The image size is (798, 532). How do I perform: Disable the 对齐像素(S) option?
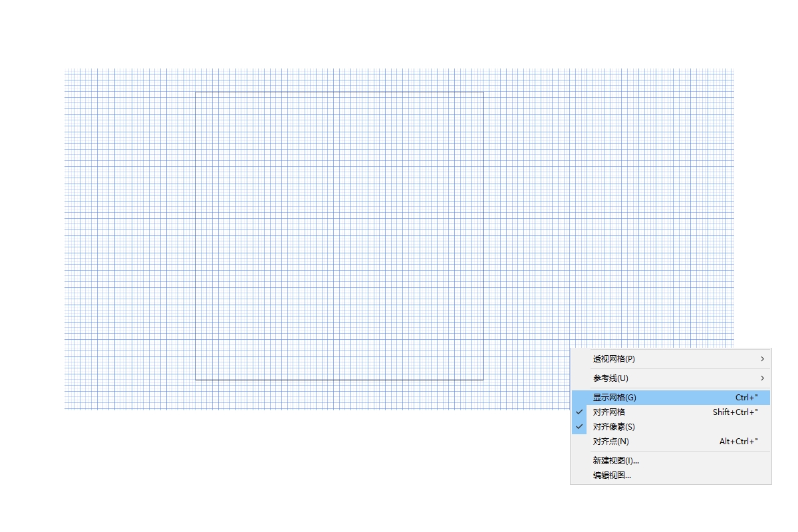[614, 427]
